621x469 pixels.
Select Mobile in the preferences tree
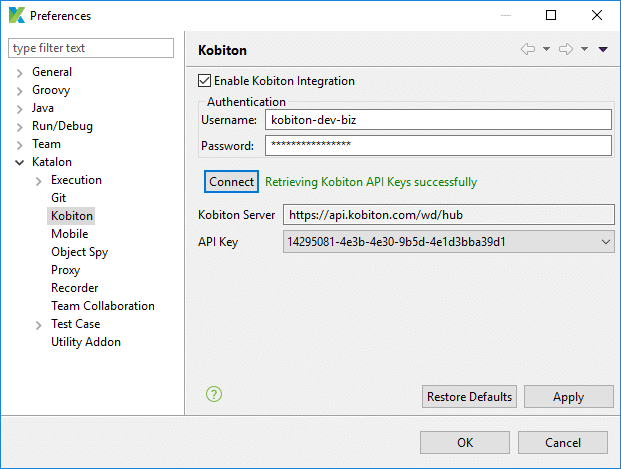coord(69,234)
